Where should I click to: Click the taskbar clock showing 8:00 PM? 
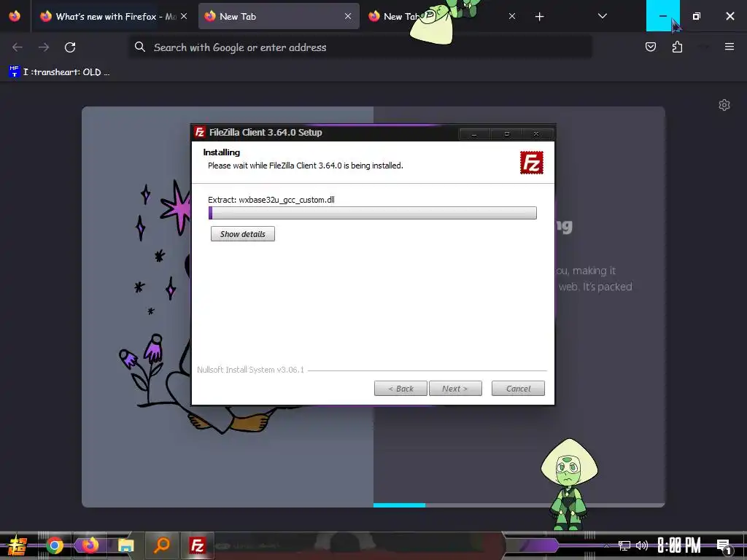[x=679, y=545]
